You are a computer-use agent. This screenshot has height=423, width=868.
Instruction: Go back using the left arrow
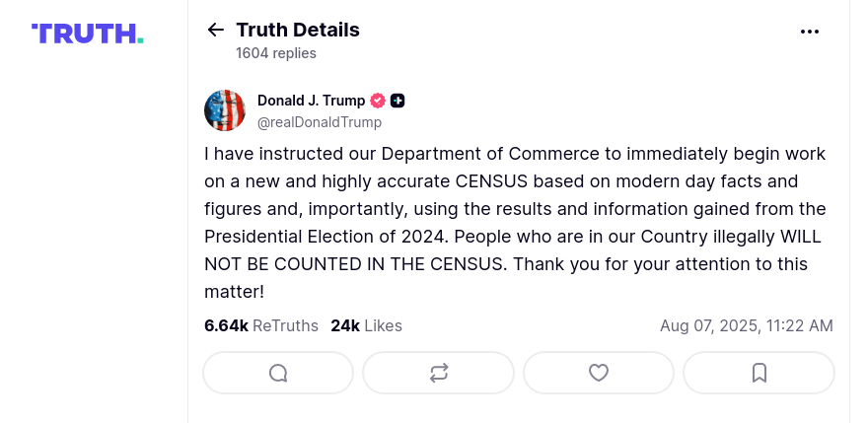tap(215, 30)
